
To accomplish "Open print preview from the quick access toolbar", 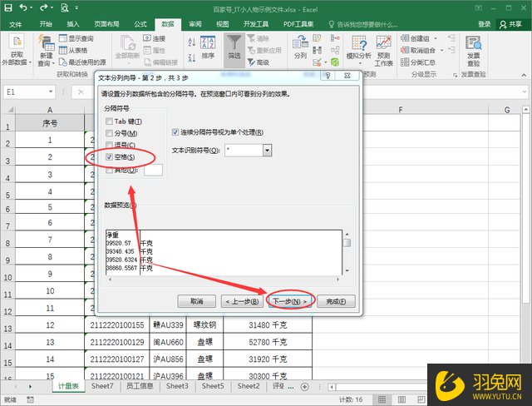I will pyautogui.click(x=65, y=7).
